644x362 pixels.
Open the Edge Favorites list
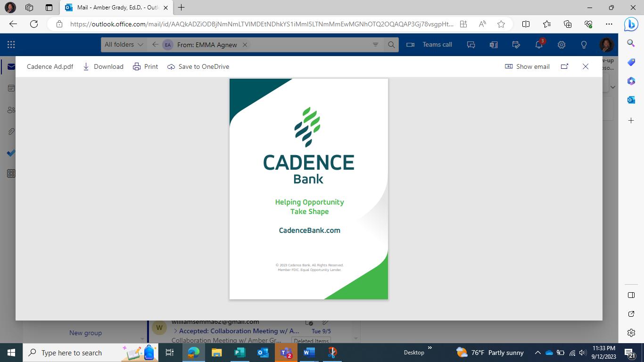pyautogui.click(x=546, y=24)
